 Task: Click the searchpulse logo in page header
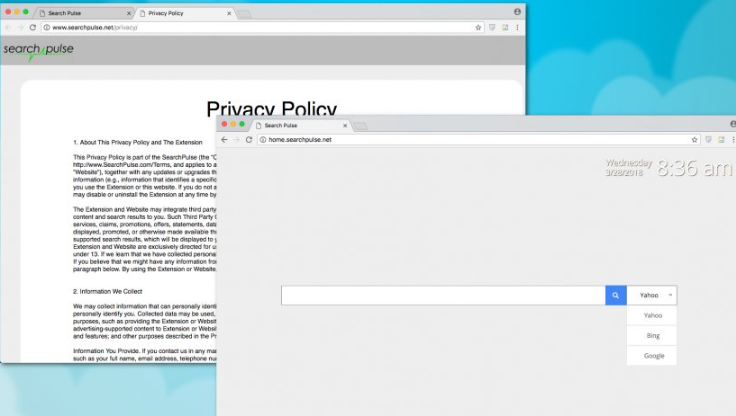[38, 51]
